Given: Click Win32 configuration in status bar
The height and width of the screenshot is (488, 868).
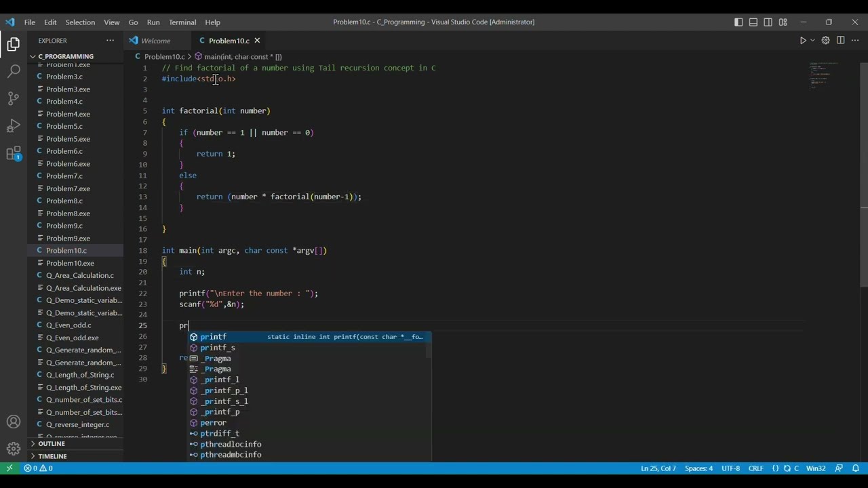Looking at the screenshot, I should point(816,468).
